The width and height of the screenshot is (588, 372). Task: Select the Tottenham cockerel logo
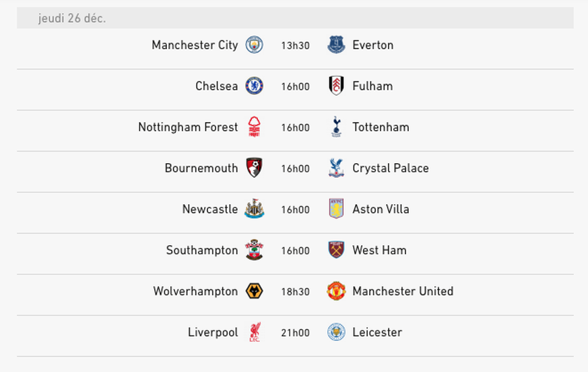coord(336,127)
